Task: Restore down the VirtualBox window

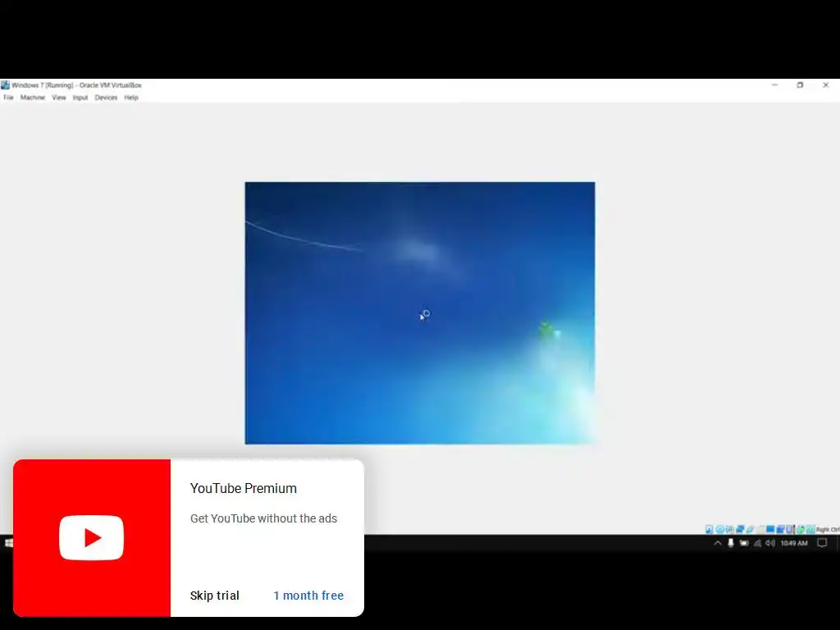Action: coord(800,84)
